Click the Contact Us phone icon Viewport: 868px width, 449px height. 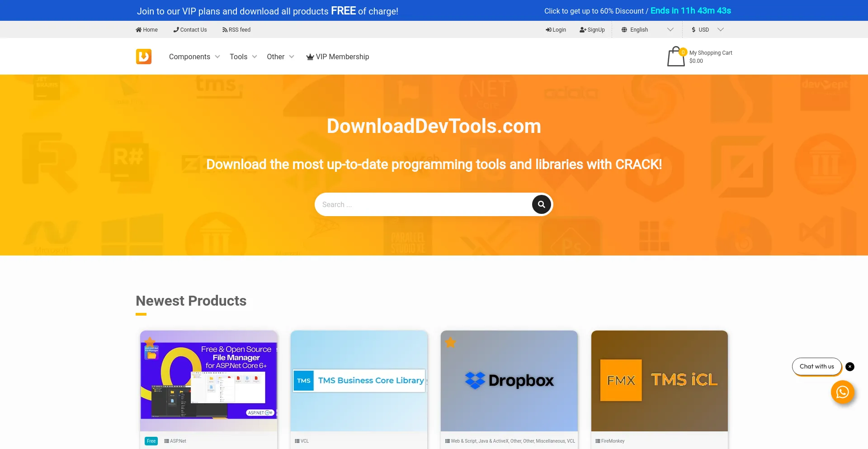point(176,30)
